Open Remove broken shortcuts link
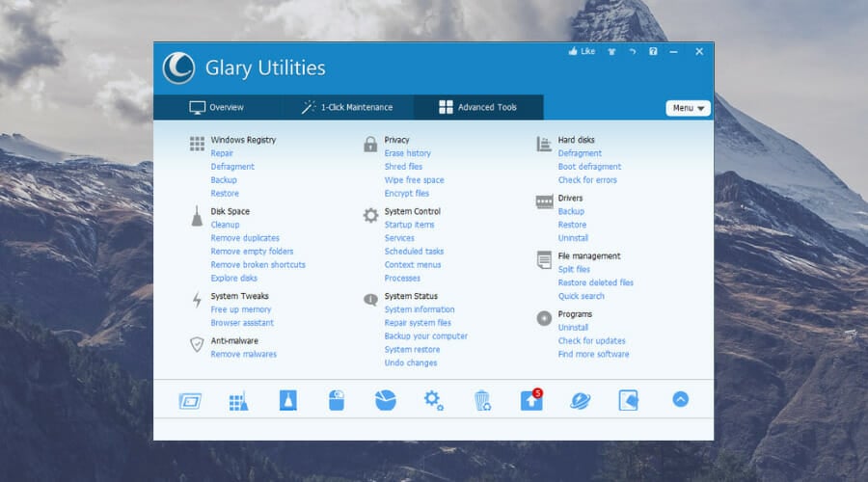This screenshot has height=482, width=868. (258, 264)
